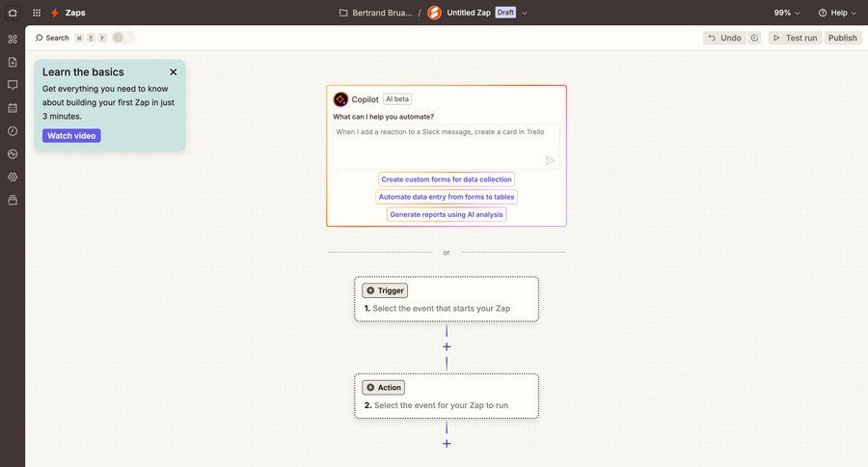Open the stacked layers sidebar icon
Image resolution: width=868 pixels, height=467 pixels.
[13, 200]
